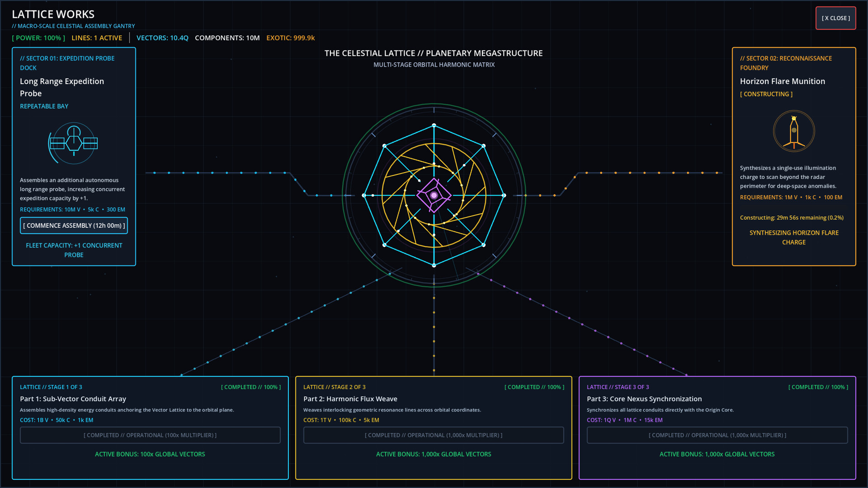868x488 pixels.
Task: Click Stage 2 Active Bonus 1,000x text
Action: 434,454
